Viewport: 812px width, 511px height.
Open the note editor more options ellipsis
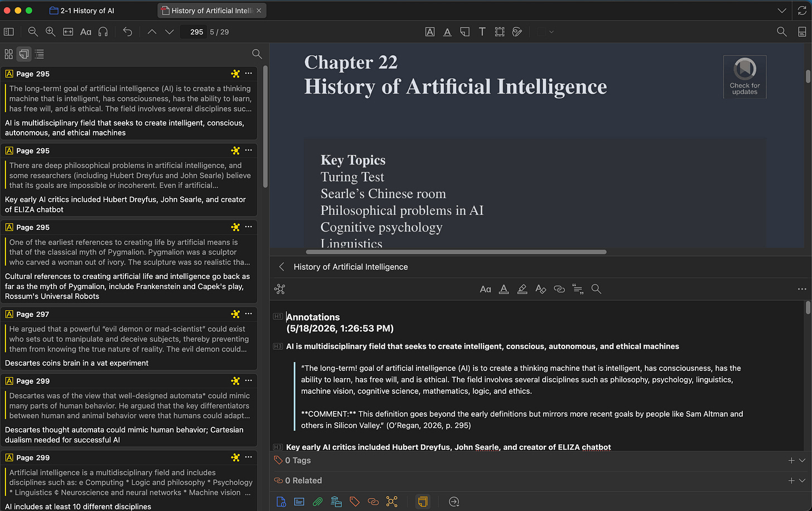pos(802,289)
